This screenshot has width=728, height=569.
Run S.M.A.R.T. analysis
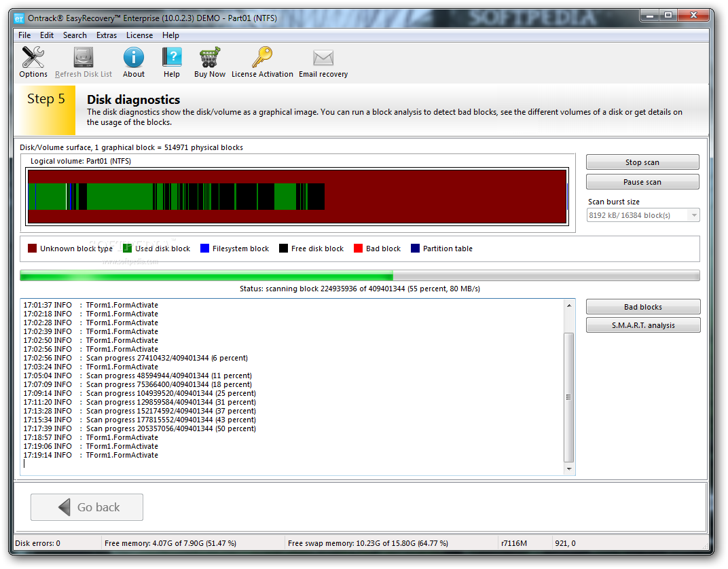(643, 325)
